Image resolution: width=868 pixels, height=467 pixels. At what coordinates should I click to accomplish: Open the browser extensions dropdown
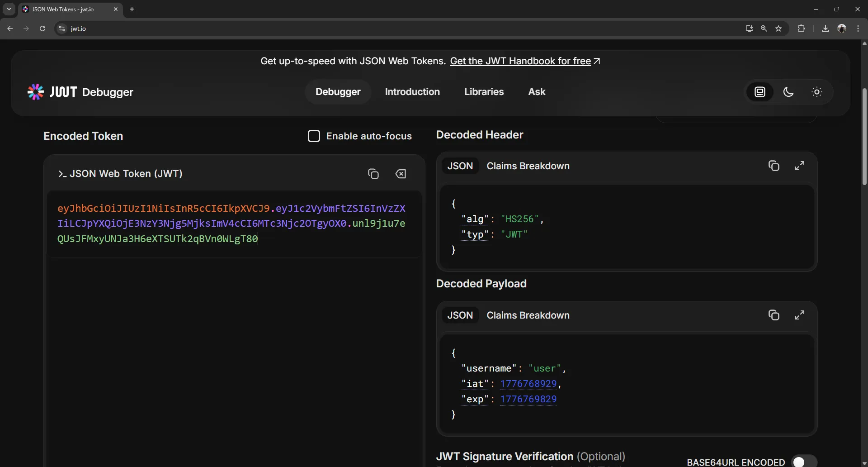tap(801, 29)
